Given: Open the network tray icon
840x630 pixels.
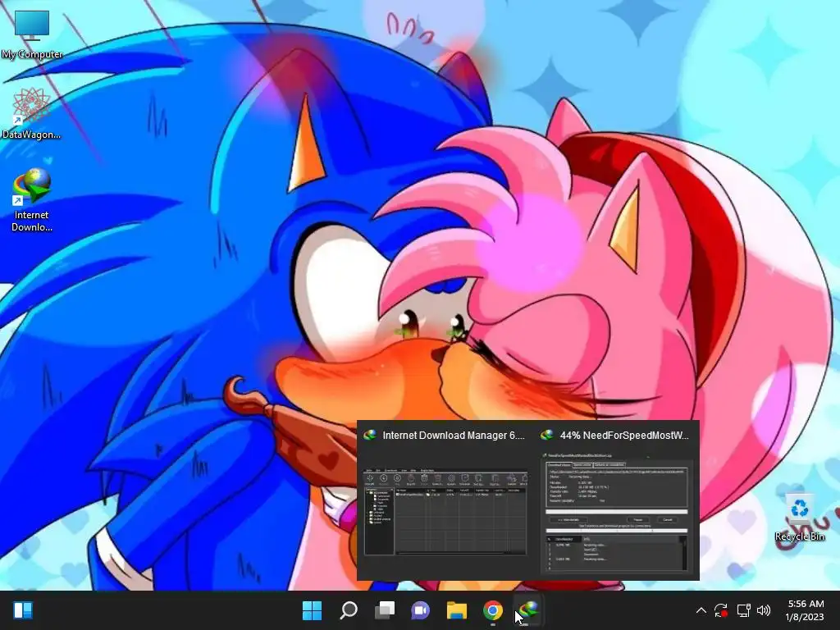Looking at the screenshot, I should click(x=743, y=610).
